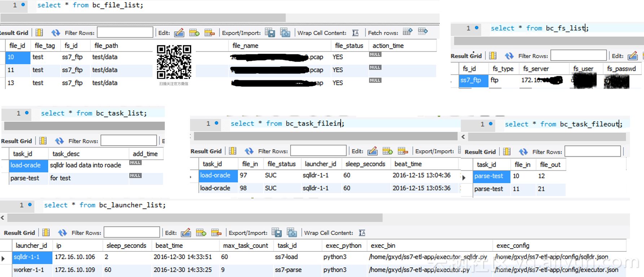Image resolution: width=644 pixels, height=277 pixels.
Task: Click grid view icon in bc_task_fileout results
Action: tap(507, 152)
